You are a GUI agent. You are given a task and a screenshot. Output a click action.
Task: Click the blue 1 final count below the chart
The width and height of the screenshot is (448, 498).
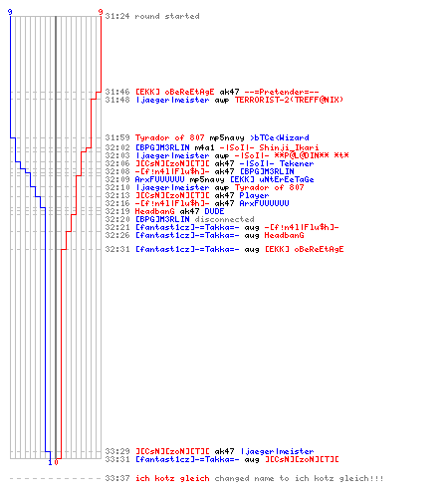point(50,462)
